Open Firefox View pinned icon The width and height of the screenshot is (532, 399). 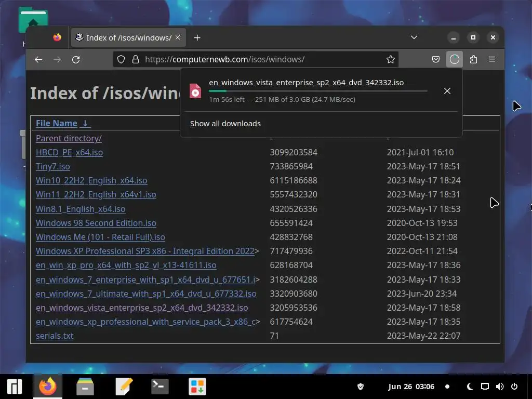point(57,37)
